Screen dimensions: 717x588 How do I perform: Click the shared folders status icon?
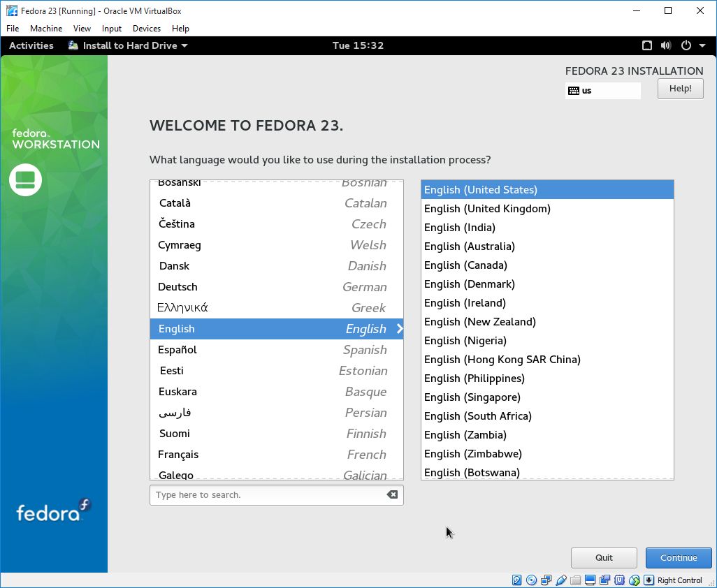[575, 580]
